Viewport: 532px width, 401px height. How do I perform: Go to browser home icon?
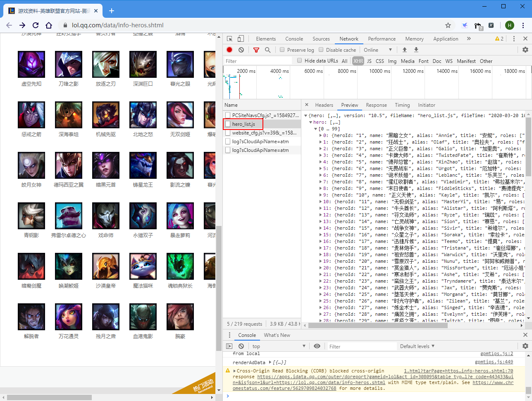coord(49,25)
